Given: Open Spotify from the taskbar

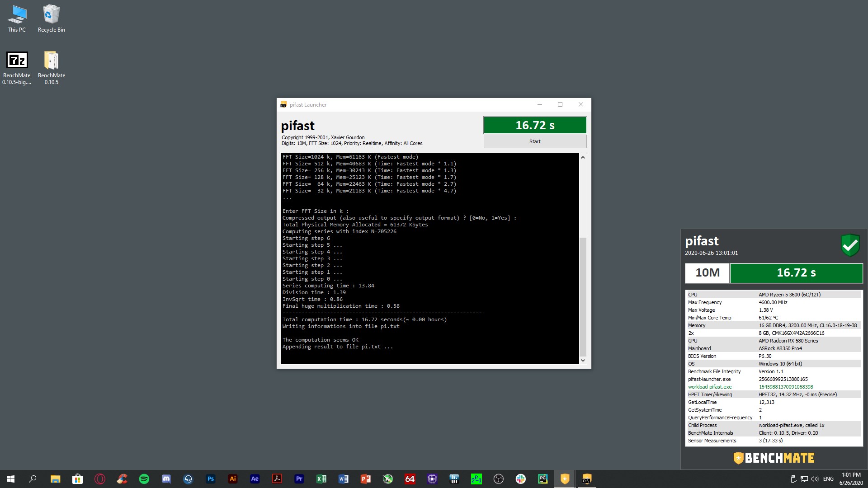Looking at the screenshot, I should (x=144, y=479).
